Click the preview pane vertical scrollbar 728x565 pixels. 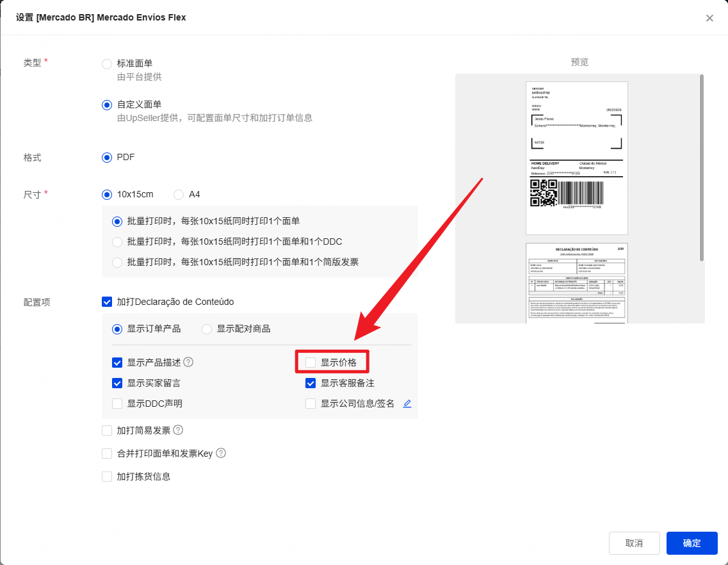click(702, 167)
